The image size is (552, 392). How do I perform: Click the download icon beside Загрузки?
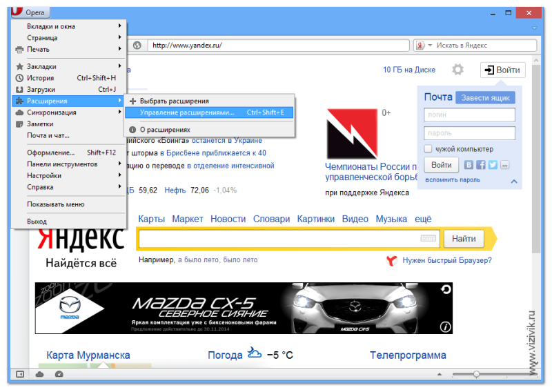pyautogui.click(x=19, y=90)
